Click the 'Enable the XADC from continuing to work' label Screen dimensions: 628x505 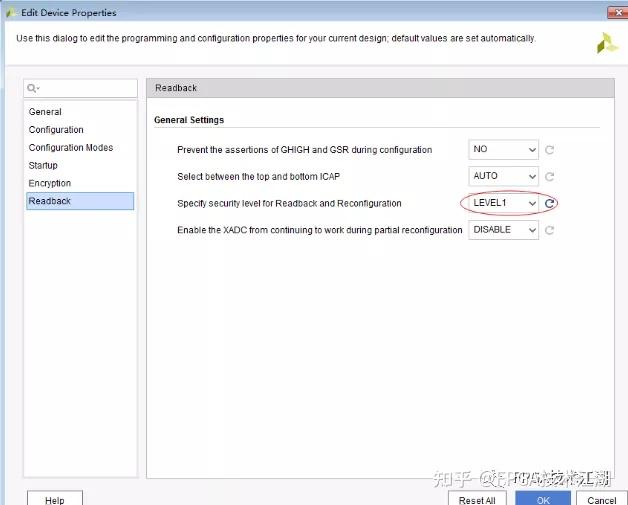[x=320, y=230]
